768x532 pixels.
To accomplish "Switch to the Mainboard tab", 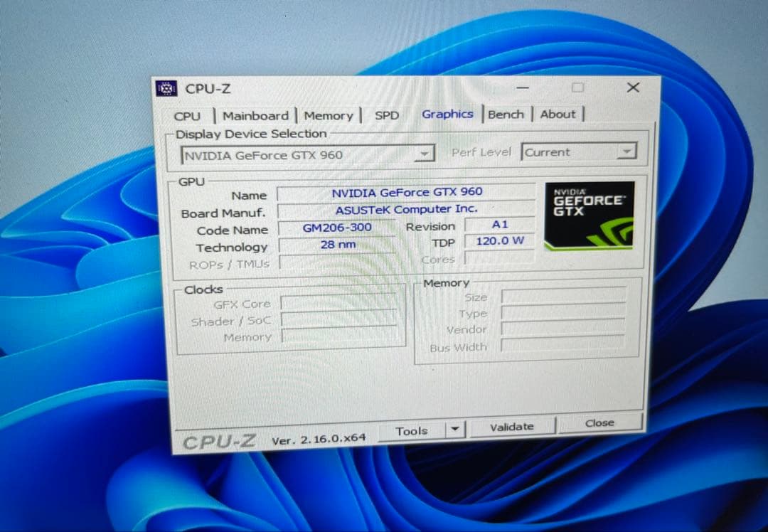I will tap(255, 115).
